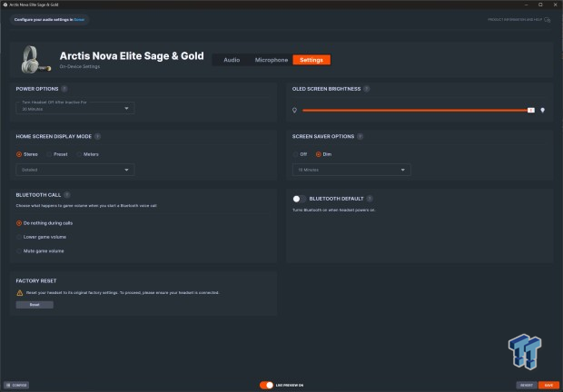Viewport: 563px width, 392px height.
Task: Switch to the Microphone tab
Action: pyautogui.click(x=272, y=60)
